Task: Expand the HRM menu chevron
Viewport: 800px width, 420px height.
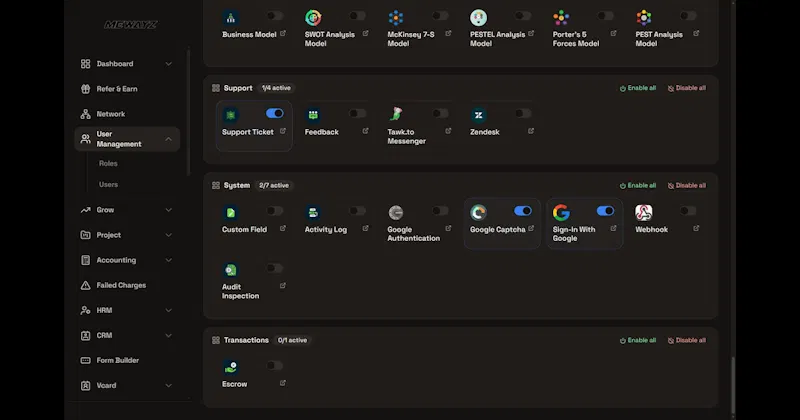Action: (x=168, y=310)
